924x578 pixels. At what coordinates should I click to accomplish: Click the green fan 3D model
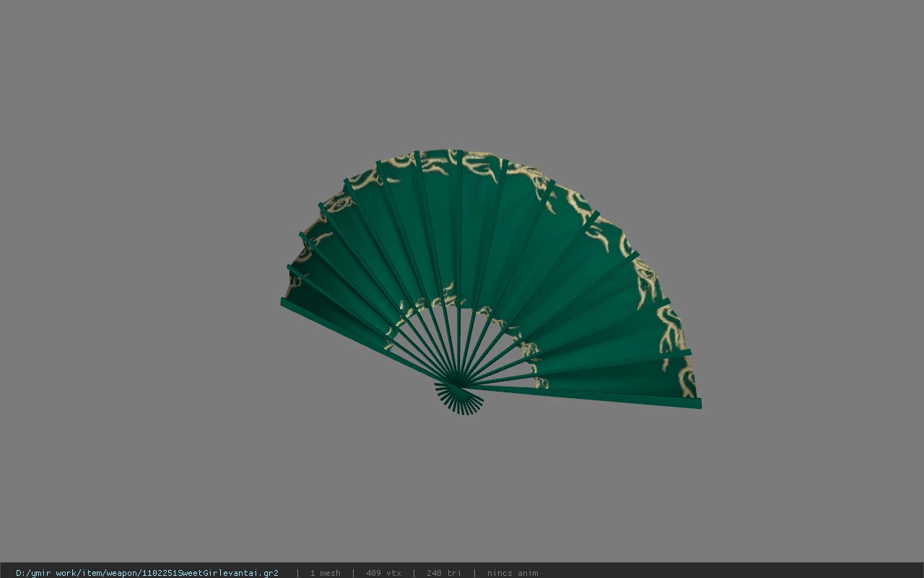click(x=491, y=282)
